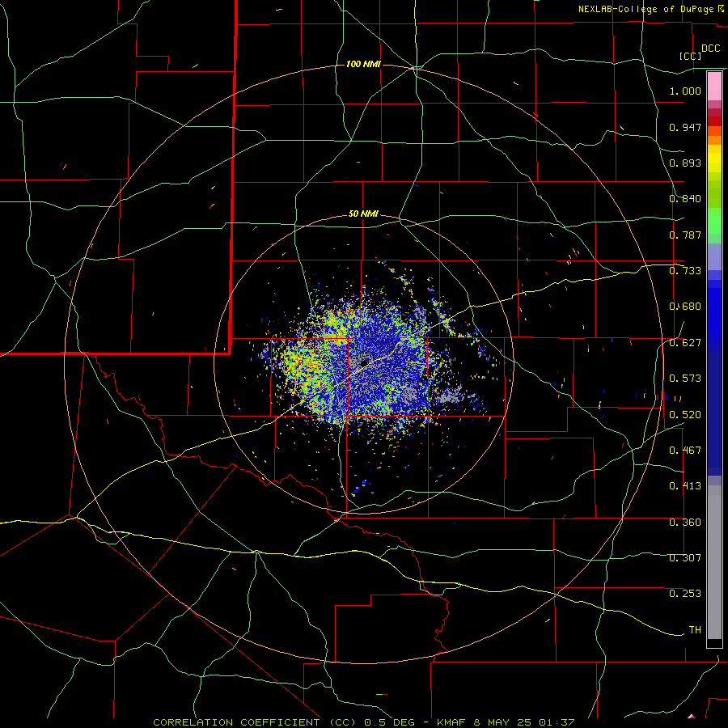Click the 0.627 scale value
Viewport: 728px width, 728px height.
(685, 343)
